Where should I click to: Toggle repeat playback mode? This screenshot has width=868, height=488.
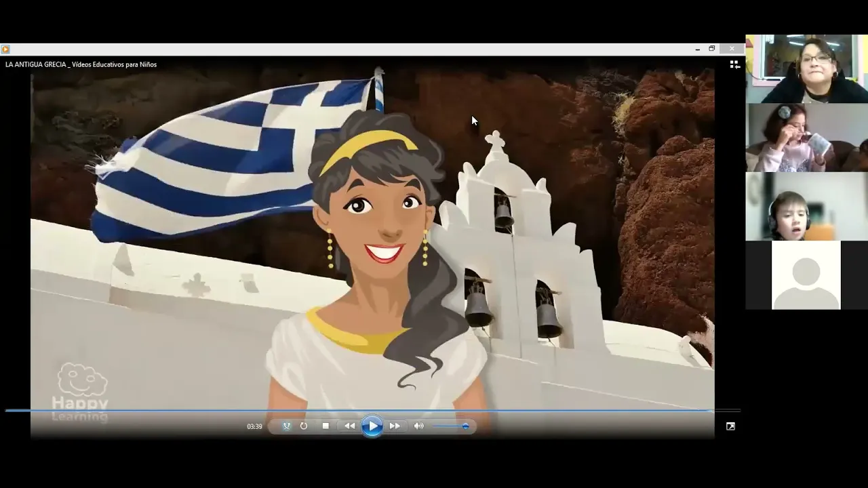tap(304, 426)
